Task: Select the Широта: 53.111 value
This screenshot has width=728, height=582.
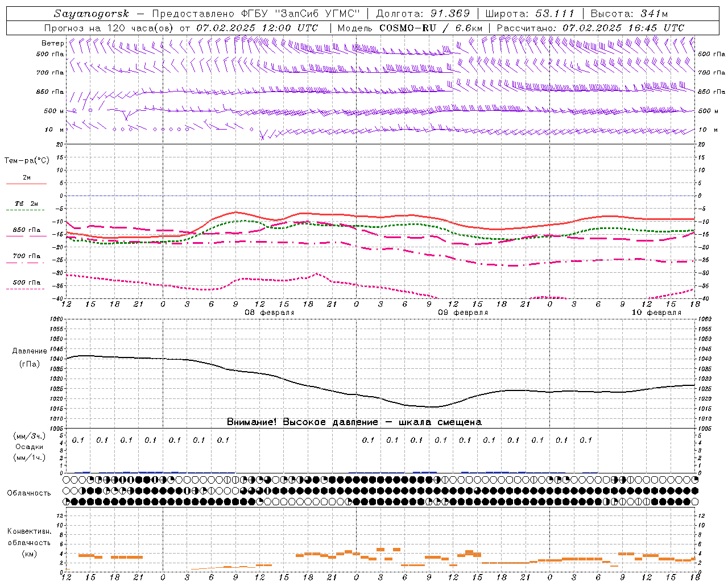Action: tap(530, 14)
